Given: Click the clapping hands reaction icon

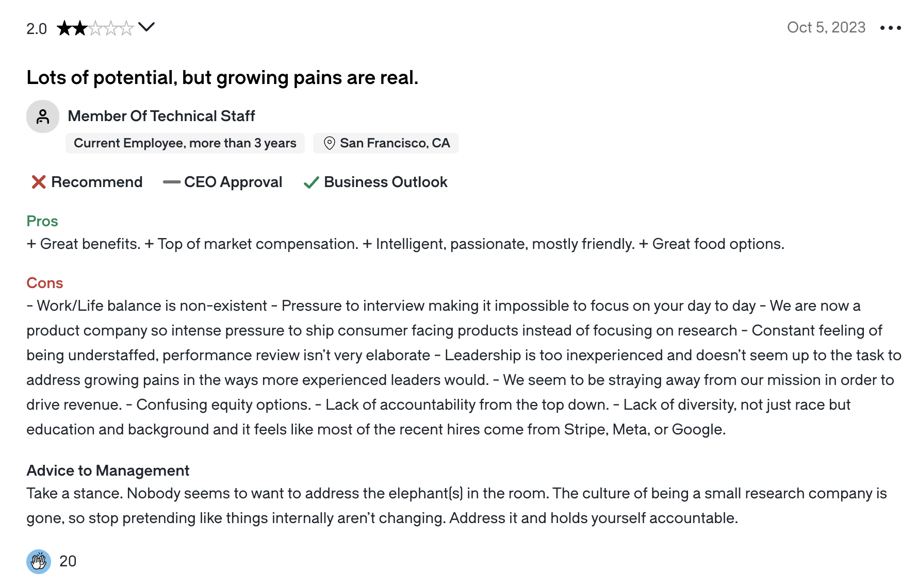Looking at the screenshot, I should [x=39, y=562].
